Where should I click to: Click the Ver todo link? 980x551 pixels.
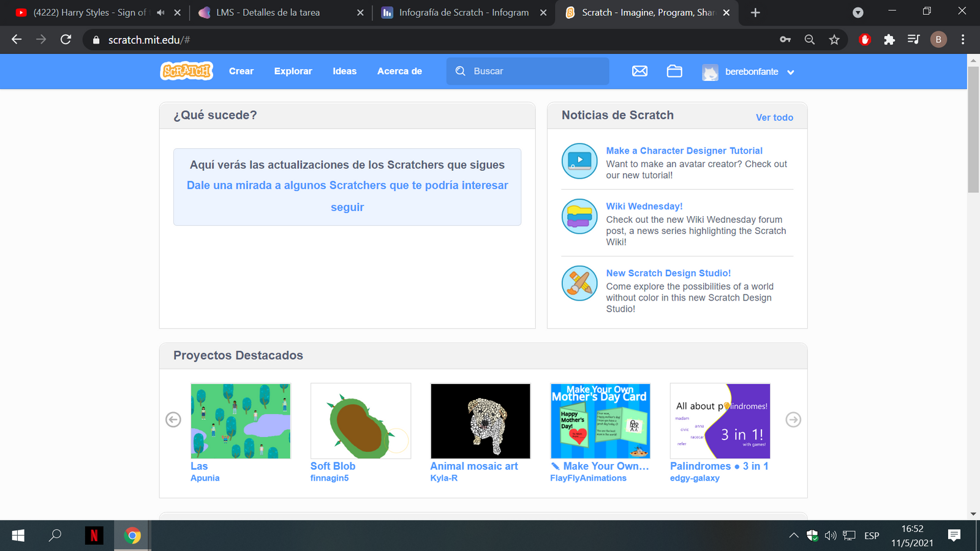click(774, 118)
